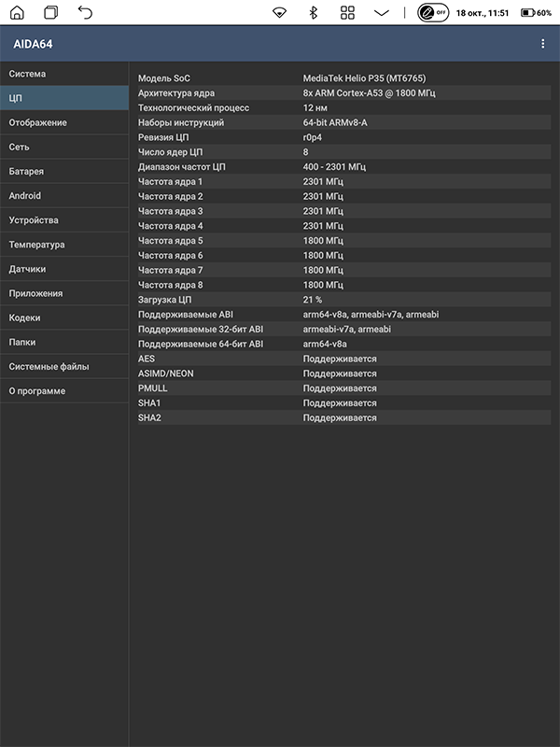The image size is (560, 747).
Task: Expand the status bar chevron down
Action: pos(381,12)
